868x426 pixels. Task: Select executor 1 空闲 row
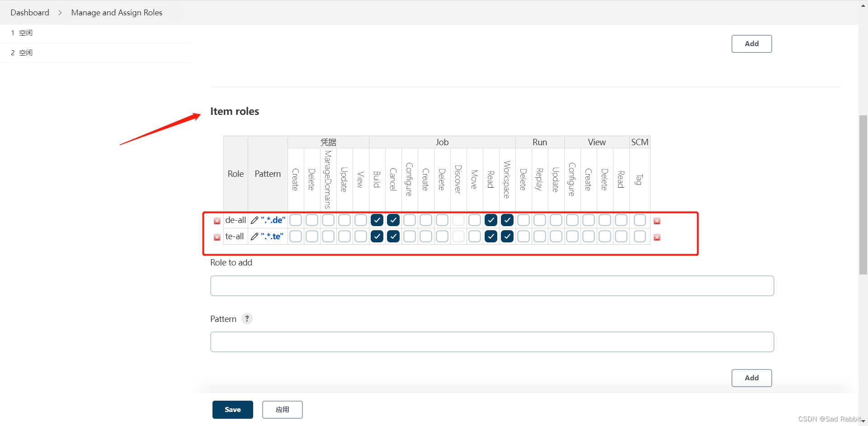[x=96, y=33]
